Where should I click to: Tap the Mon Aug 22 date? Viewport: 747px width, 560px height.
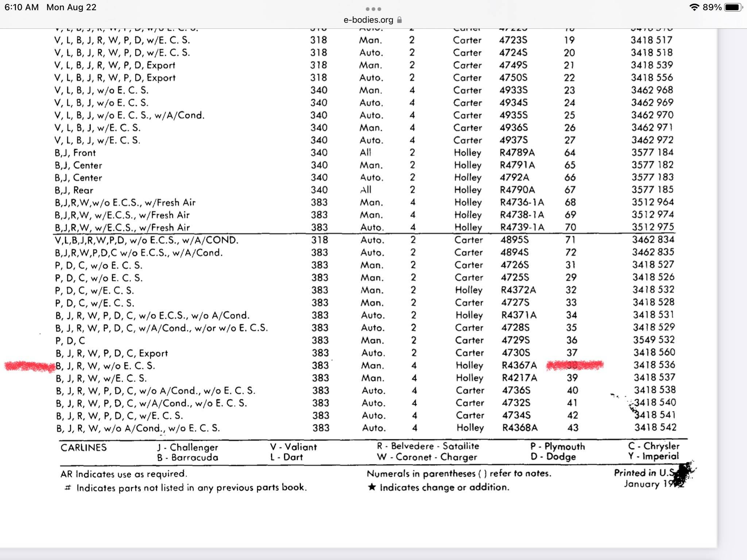(71, 7)
